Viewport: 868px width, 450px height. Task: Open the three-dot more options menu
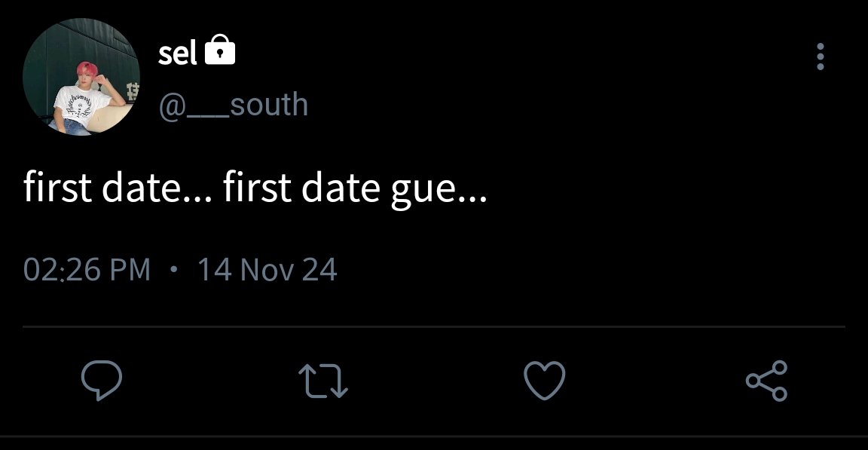(821, 57)
